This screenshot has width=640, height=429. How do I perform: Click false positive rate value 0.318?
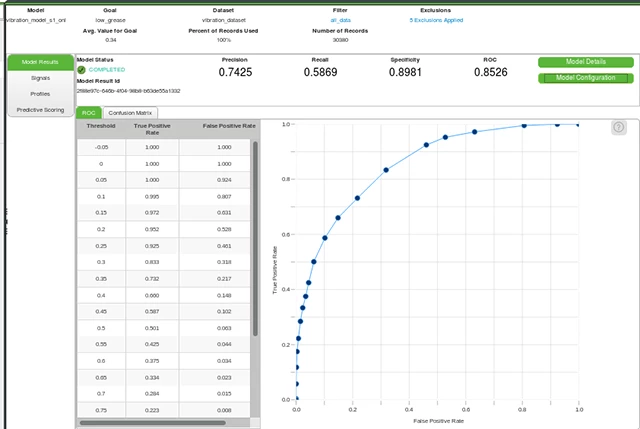point(224,262)
